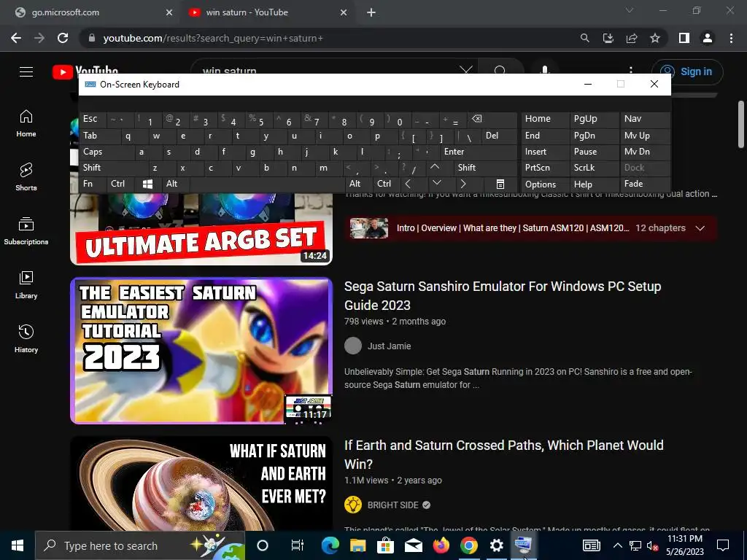
Task: Toggle left Ctrl key on On-Screen Keyboard
Action: [121, 184]
